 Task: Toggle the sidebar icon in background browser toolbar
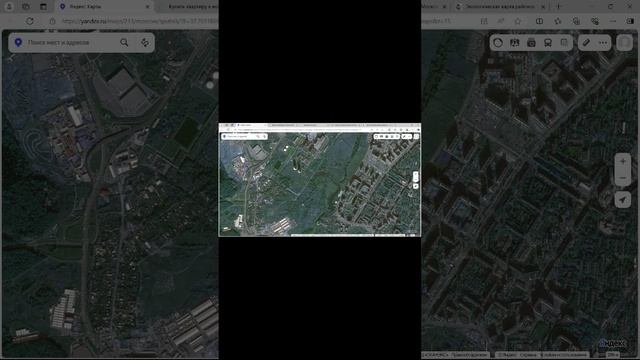pyautogui.click(x=630, y=21)
